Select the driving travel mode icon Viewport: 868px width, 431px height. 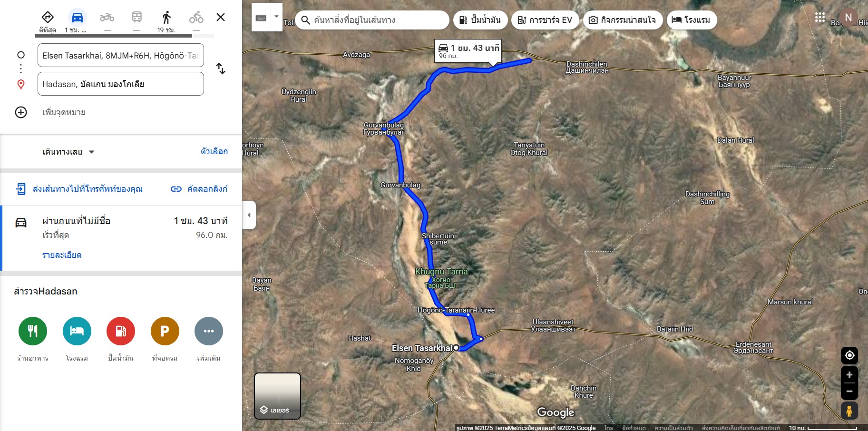click(x=77, y=18)
